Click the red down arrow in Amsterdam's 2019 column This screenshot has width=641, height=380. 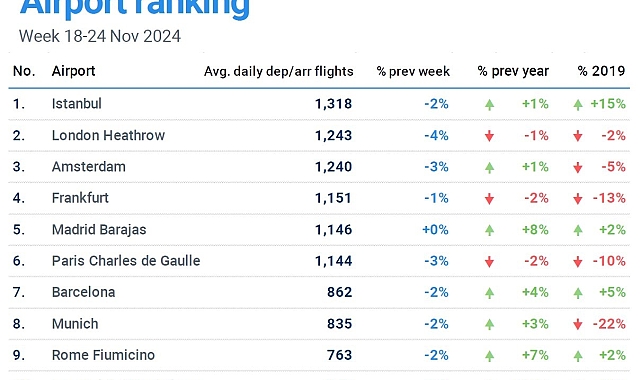[578, 168]
